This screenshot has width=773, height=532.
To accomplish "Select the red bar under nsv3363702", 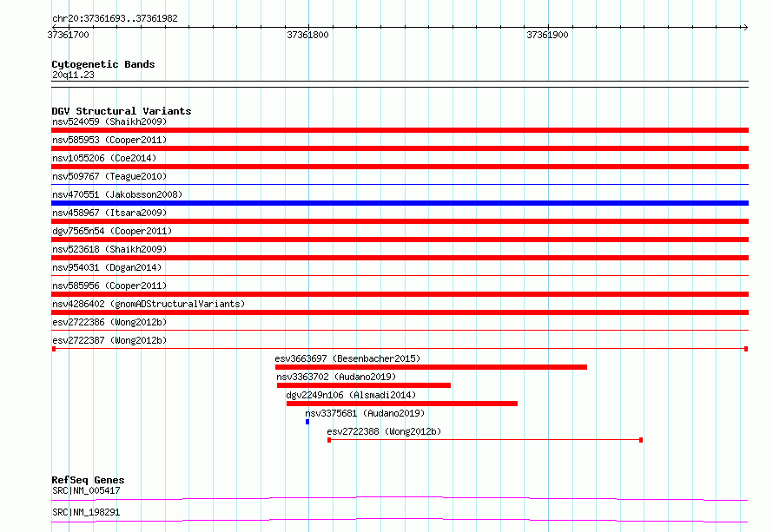I will (364, 385).
